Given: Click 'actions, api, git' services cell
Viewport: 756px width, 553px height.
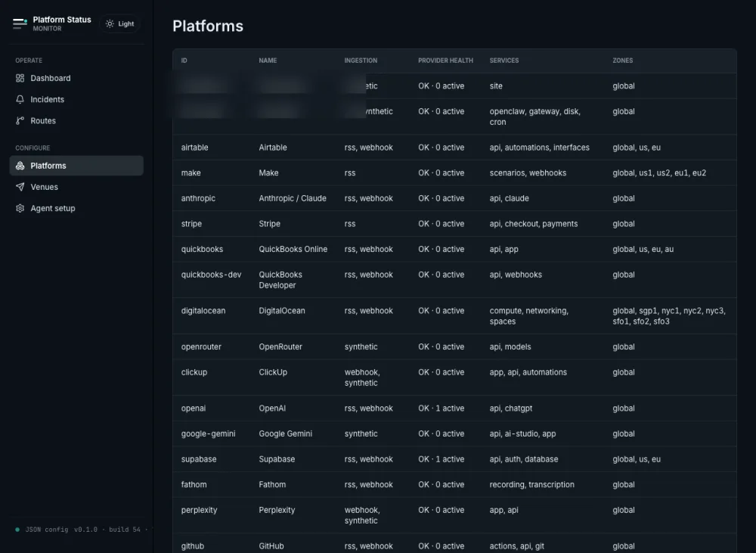Looking at the screenshot, I should click(517, 546).
